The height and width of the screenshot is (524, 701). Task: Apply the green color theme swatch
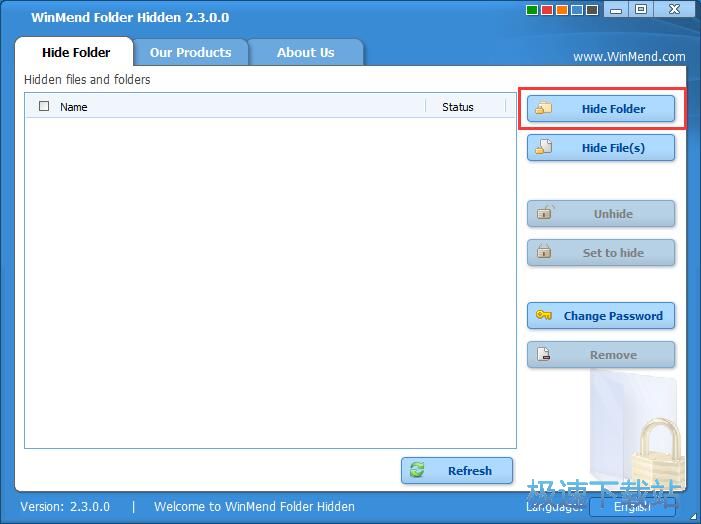532,10
